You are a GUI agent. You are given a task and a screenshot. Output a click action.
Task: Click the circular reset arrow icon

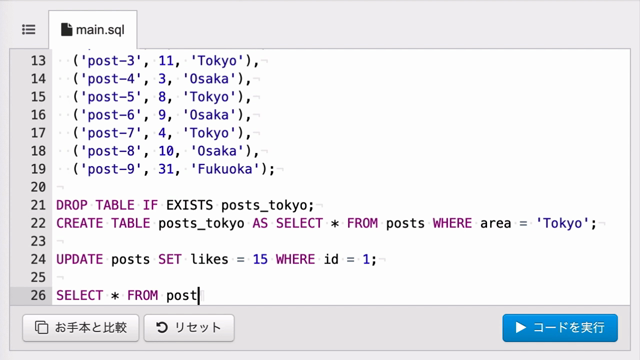coord(162,327)
